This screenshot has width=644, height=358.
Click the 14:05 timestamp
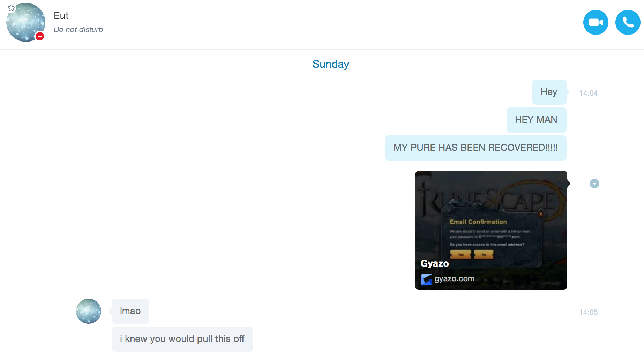588,312
